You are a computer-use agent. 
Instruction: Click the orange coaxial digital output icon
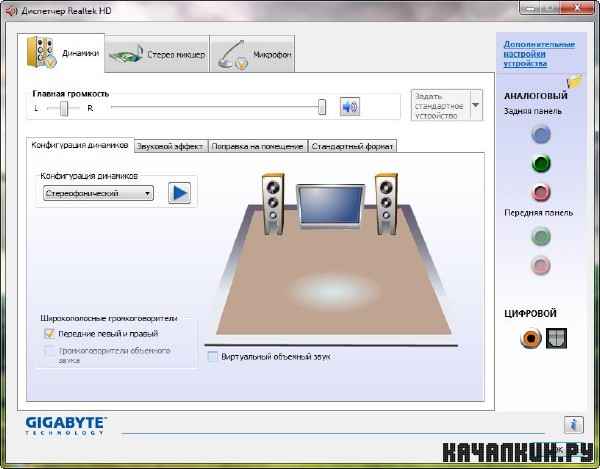pos(531,338)
